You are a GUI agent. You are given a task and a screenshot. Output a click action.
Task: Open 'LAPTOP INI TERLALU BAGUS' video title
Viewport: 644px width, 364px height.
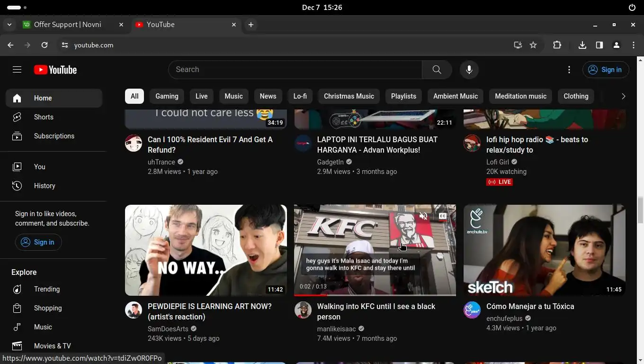377,145
